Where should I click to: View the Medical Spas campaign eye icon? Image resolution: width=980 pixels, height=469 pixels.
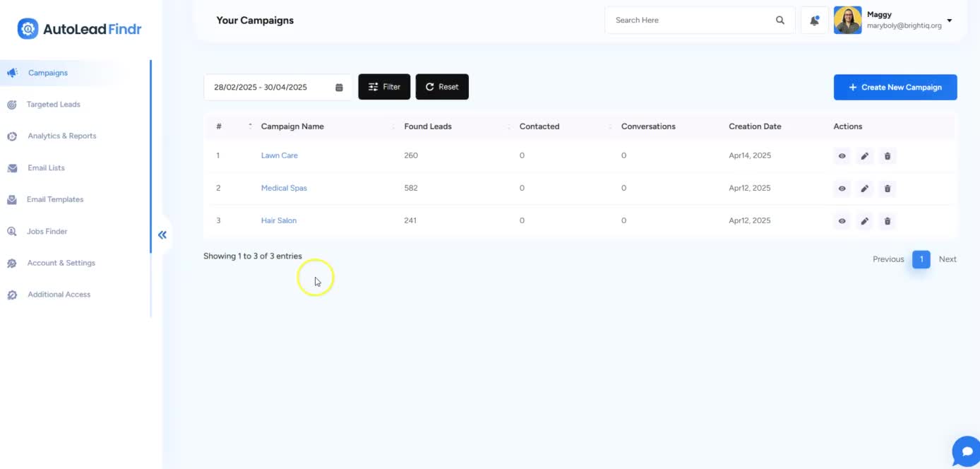(x=842, y=189)
